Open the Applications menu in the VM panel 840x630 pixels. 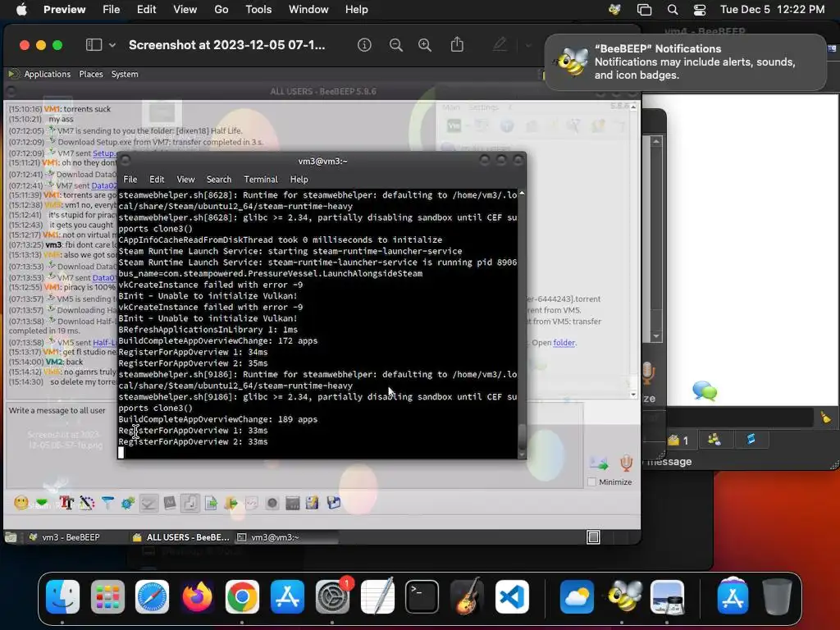[x=47, y=74]
